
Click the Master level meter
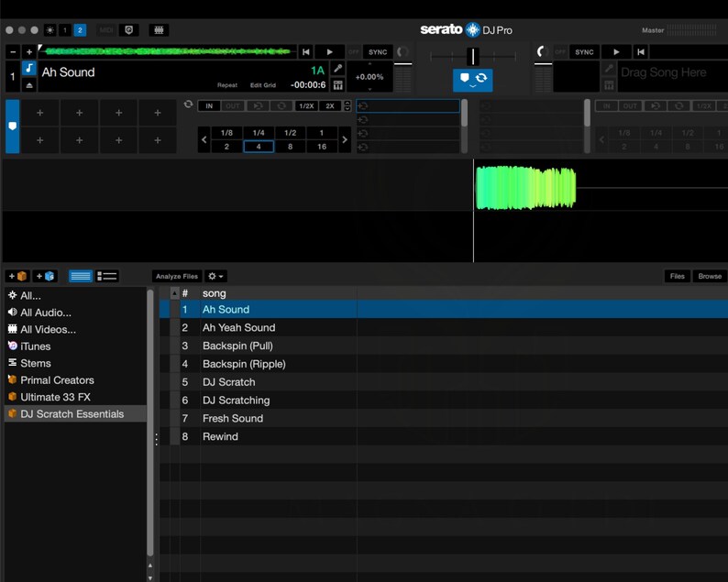click(x=692, y=30)
